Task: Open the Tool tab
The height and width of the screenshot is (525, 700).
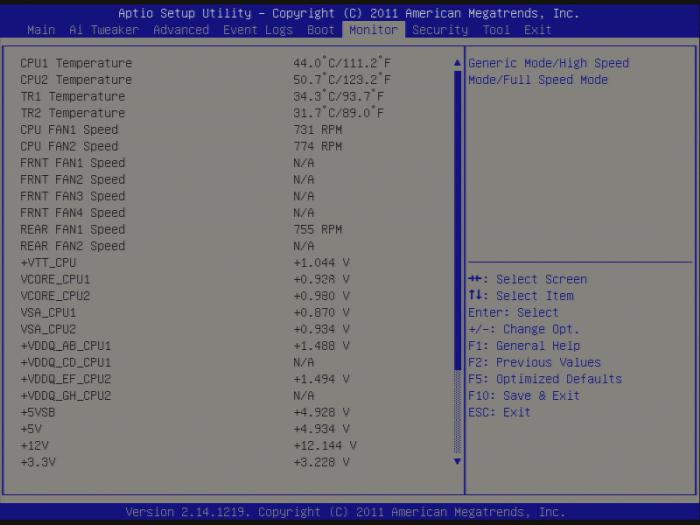Action: pyautogui.click(x=496, y=30)
